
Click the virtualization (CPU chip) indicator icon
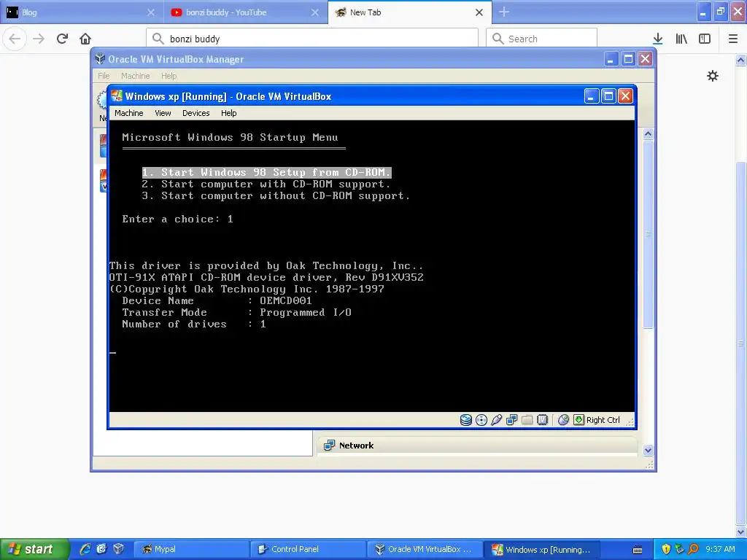click(x=542, y=419)
